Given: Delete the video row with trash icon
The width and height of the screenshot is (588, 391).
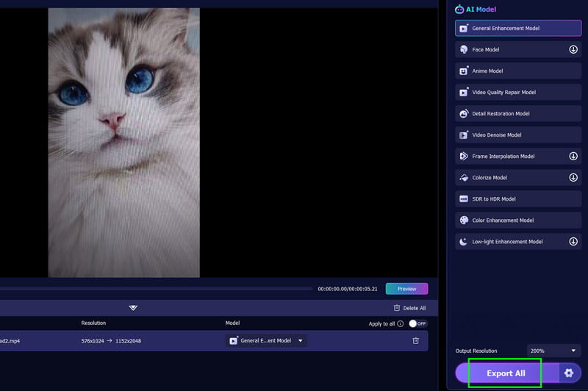Looking at the screenshot, I should pos(415,341).
